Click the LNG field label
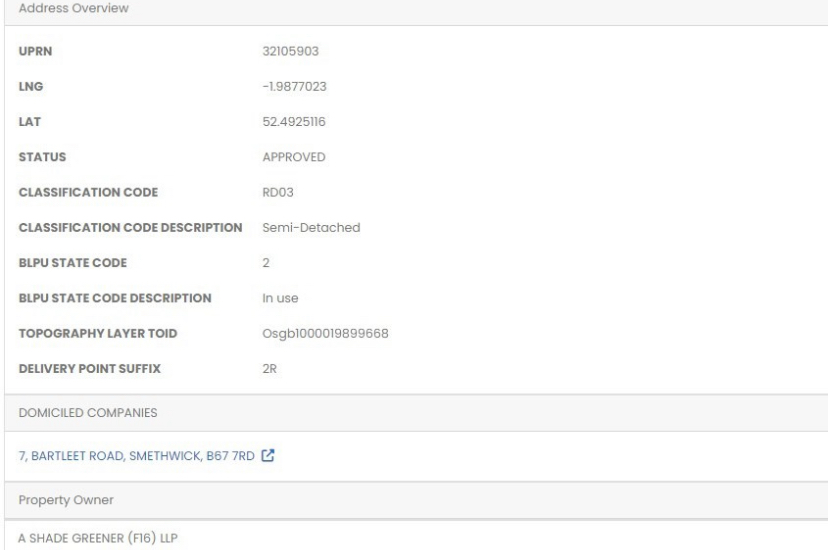Viewport: 828px width, 550px height. tap(31, 87)
